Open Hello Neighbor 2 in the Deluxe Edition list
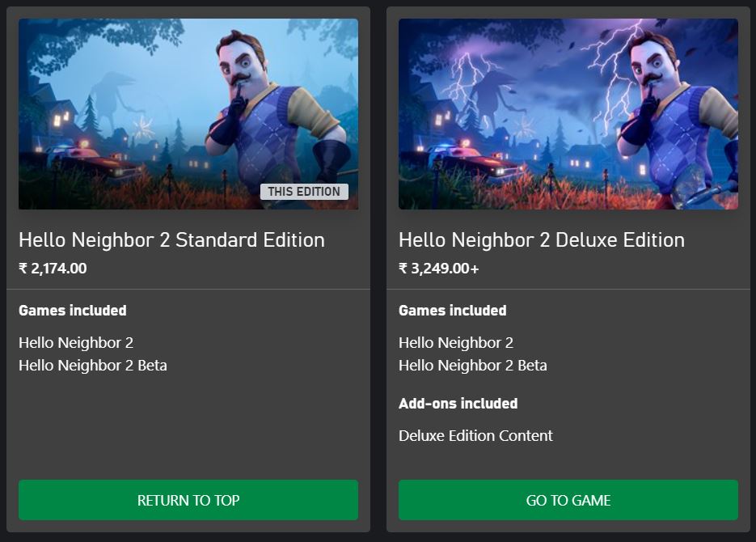Image resolution: width=756 pixels, height=542 pixels. click(x=456, y=342)
